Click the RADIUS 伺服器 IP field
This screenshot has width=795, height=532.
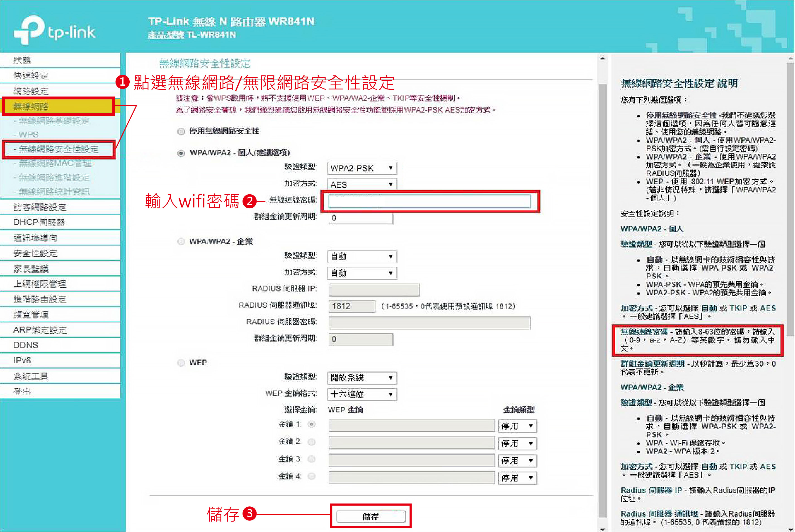tap(374, 290)
